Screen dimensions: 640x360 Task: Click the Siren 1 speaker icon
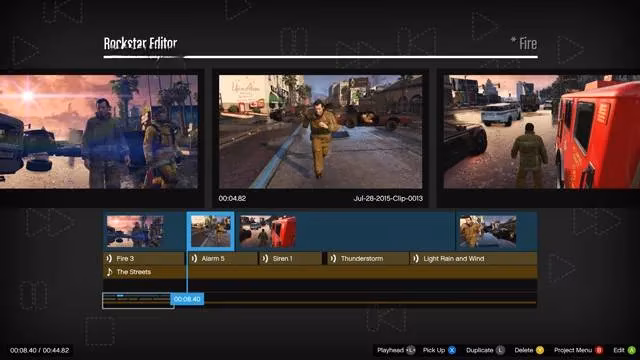tap(265, 258)
